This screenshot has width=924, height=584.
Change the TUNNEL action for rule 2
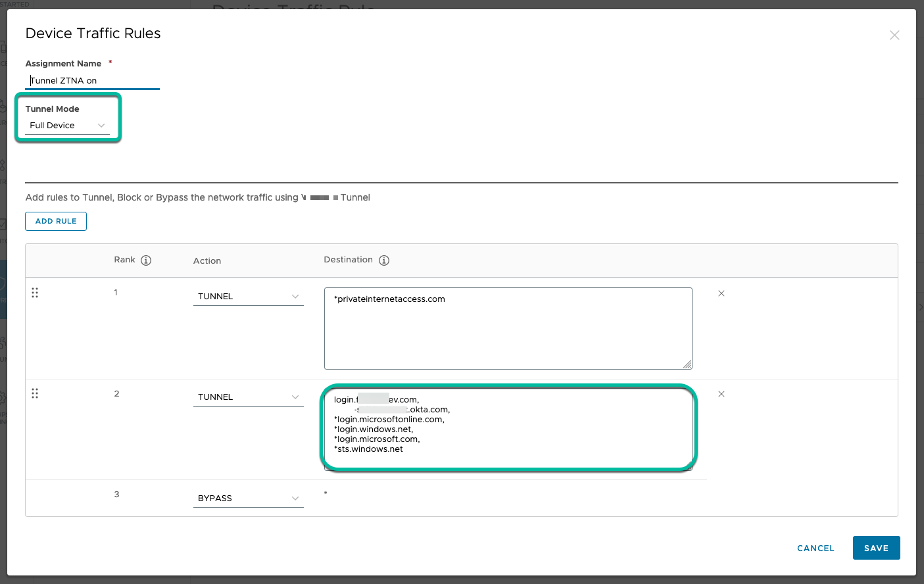[x=248, y=397]
